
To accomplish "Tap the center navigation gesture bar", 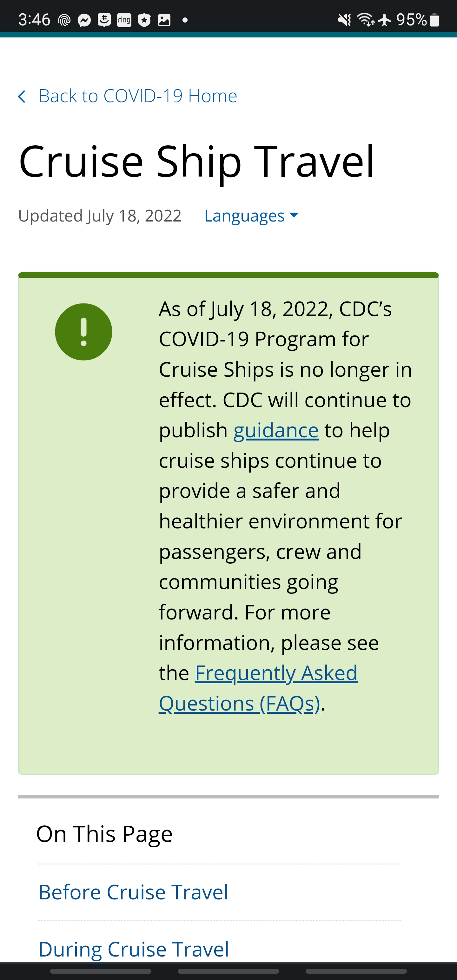I will [x=228, y=971].
